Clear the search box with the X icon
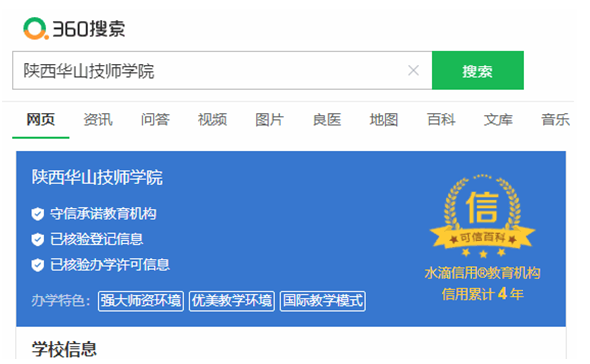Screen dimensions: 590x364 coord(414,70)
